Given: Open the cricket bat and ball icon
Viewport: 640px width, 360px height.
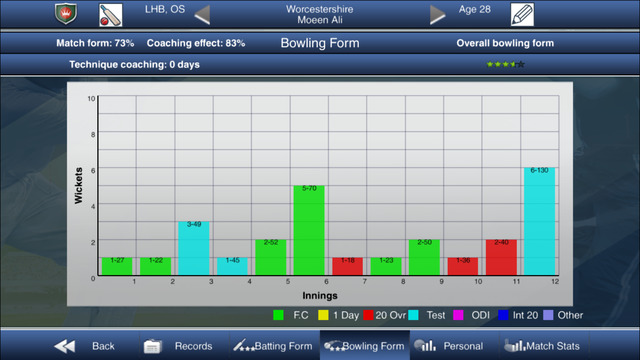Looking at the screenshot, I should pyautogui.click(x=111, y=15).
